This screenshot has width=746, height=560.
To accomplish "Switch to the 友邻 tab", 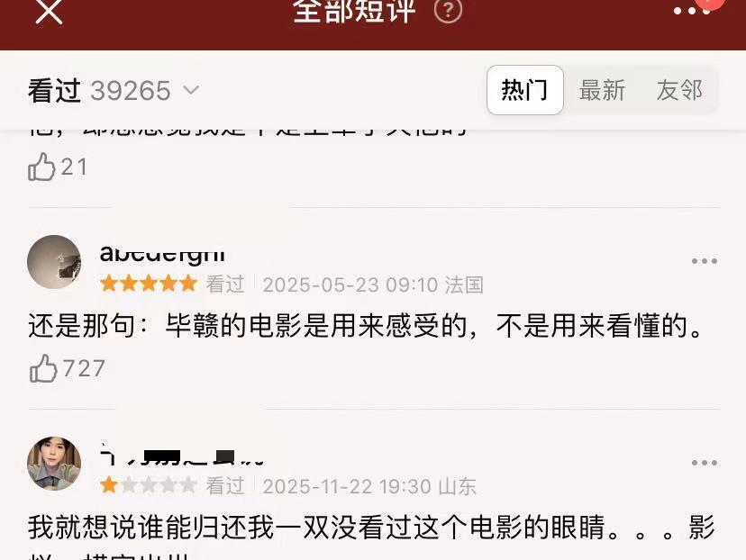I will 679,90.
